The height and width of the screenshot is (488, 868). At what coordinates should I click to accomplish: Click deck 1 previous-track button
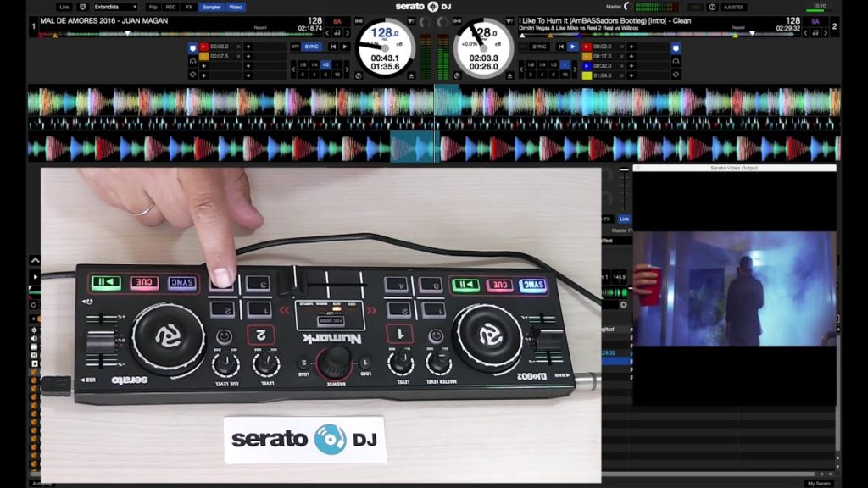[333, 47]
